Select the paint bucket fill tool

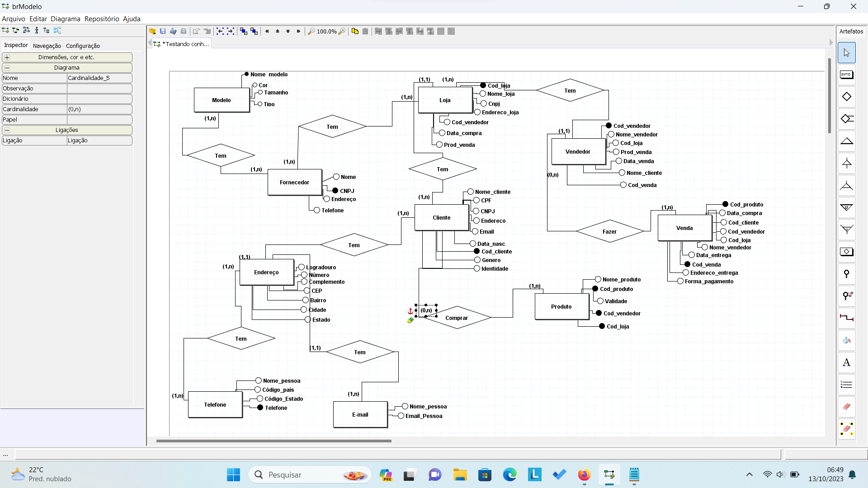point(846,340)
